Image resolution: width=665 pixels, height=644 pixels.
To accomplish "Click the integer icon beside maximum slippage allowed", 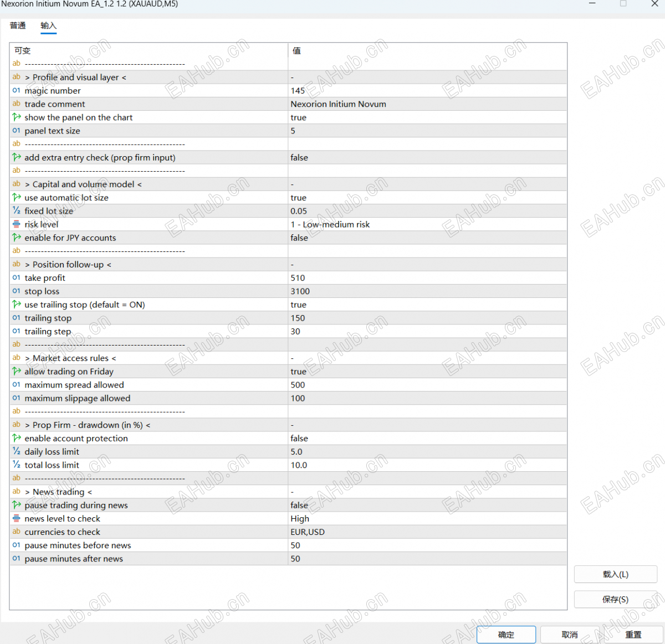I will 17,398.
